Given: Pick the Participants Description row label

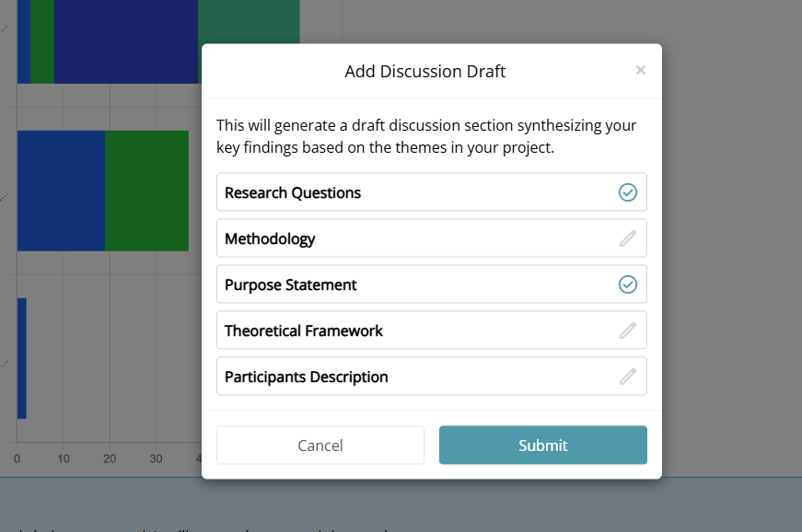Looking at the screenshot, I should click(x=306, y=377).
